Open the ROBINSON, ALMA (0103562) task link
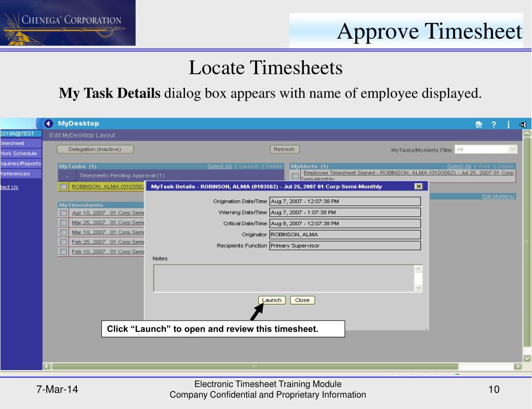Screen dimensions: 532x409 click(x=108, y=187)
